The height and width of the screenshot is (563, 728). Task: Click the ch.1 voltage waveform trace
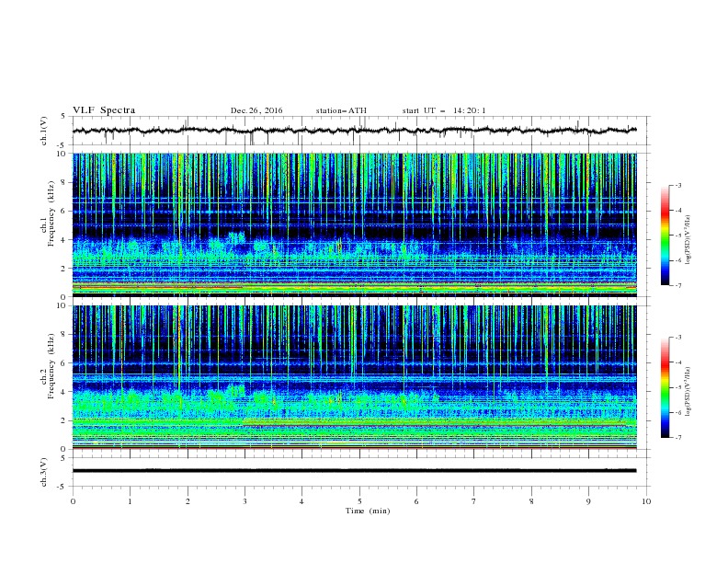(x=355, y=131)
